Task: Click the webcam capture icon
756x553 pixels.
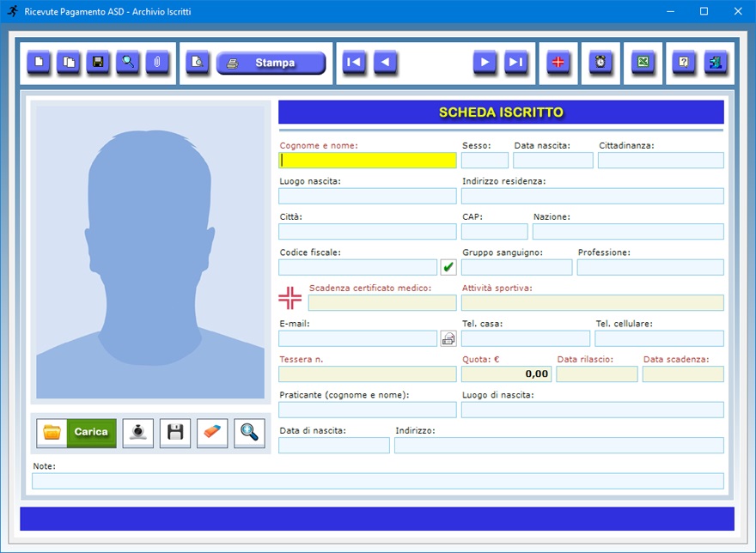Action: (138, 433)
